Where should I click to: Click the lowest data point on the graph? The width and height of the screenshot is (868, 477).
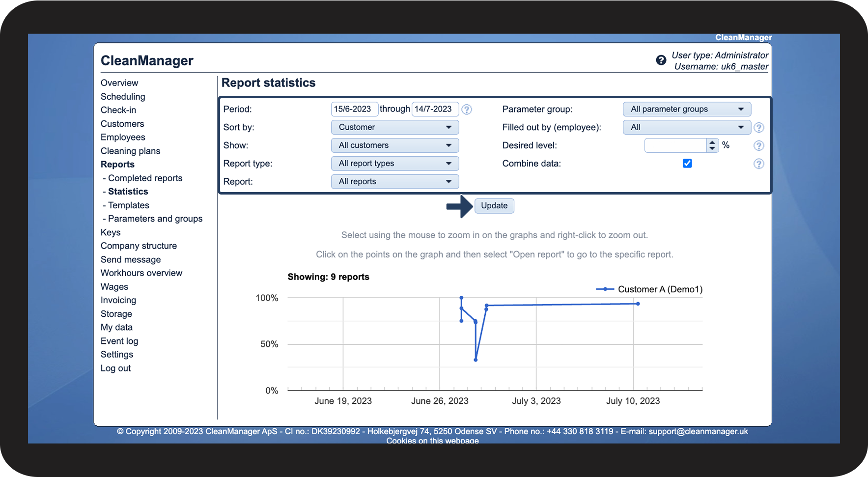tap(476, 360)
